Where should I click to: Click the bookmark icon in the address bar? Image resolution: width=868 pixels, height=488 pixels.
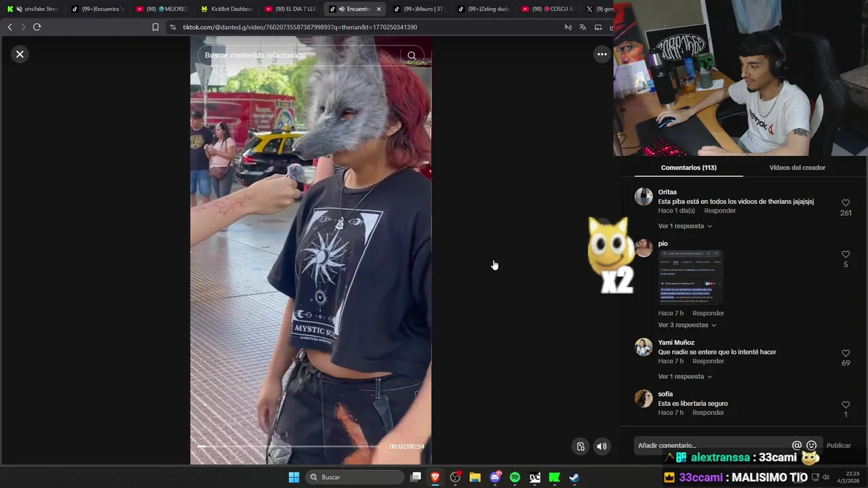[155, 27]
